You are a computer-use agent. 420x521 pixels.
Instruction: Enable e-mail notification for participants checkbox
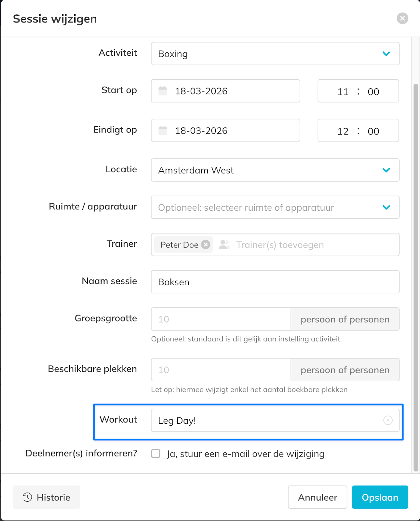[x=156, y=454]
